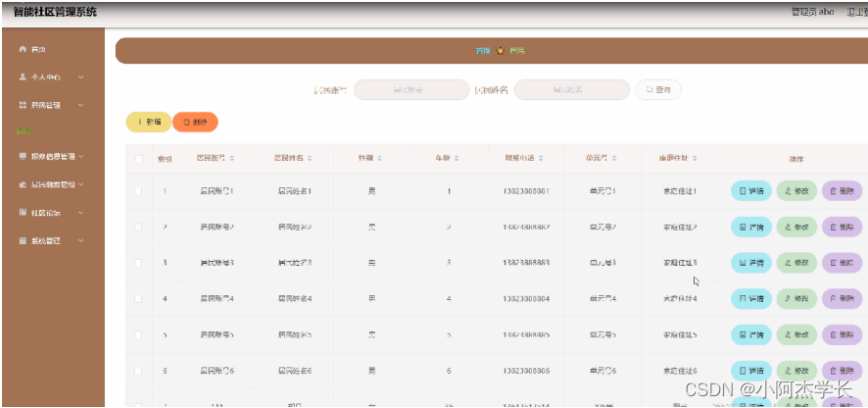Sort the table by 年龄 column arrows
Screen dimensions: 868x408
click(x=457, y=159)
